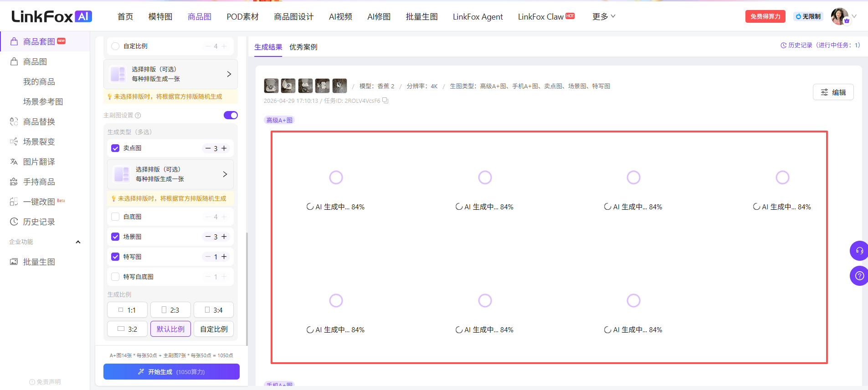Open 图片翻译 from the sidebar
868x390 pixels.
coord(39,162)
